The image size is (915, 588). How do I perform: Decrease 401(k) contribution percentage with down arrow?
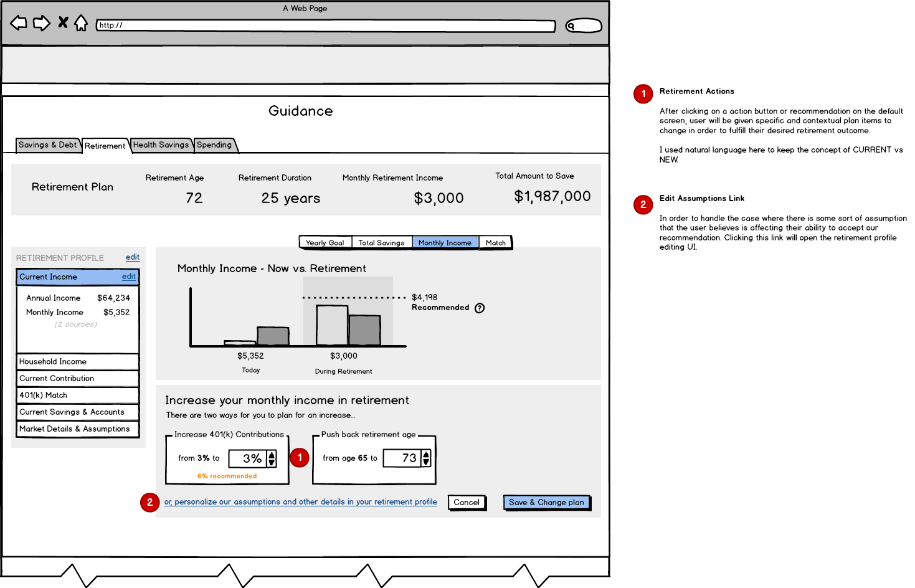click(x=272, y=463)
